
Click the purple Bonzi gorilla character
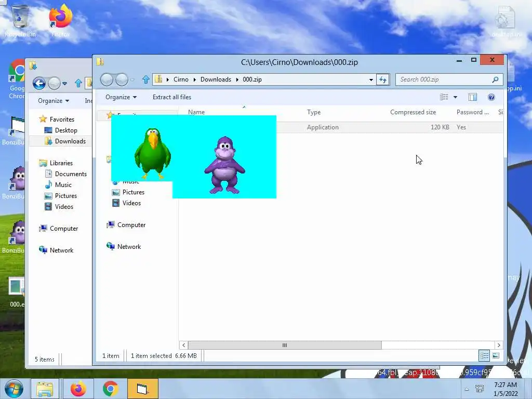tap(224, 165)
